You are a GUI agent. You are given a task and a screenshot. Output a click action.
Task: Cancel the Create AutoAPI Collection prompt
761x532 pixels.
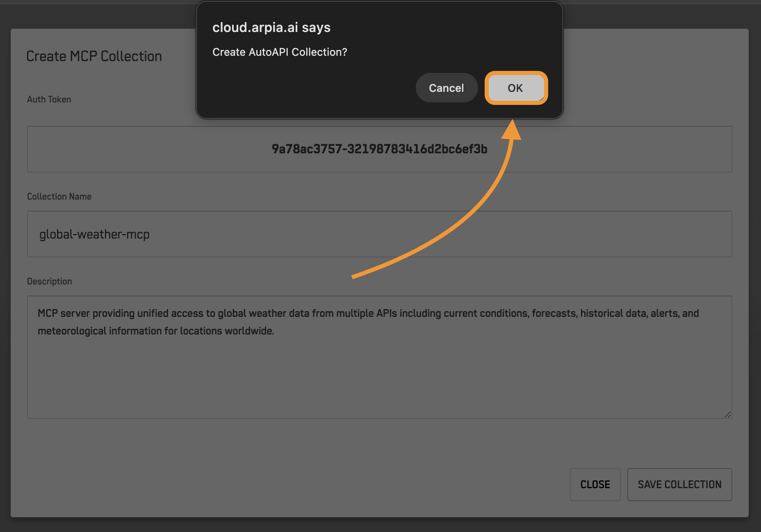point(447,88)
